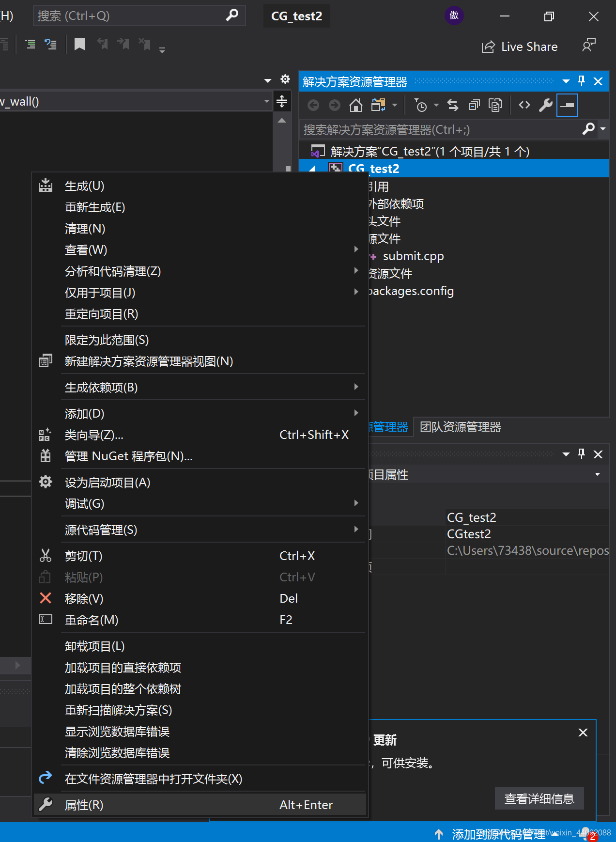
Task: Open pending changes filter dropdown arrow
Action: 436,105
